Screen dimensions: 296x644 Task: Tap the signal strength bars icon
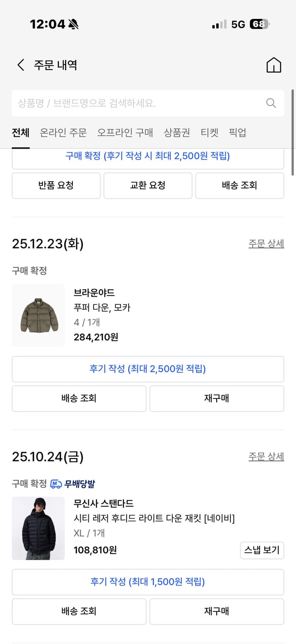pyautogui.click(x=218, y=24)
